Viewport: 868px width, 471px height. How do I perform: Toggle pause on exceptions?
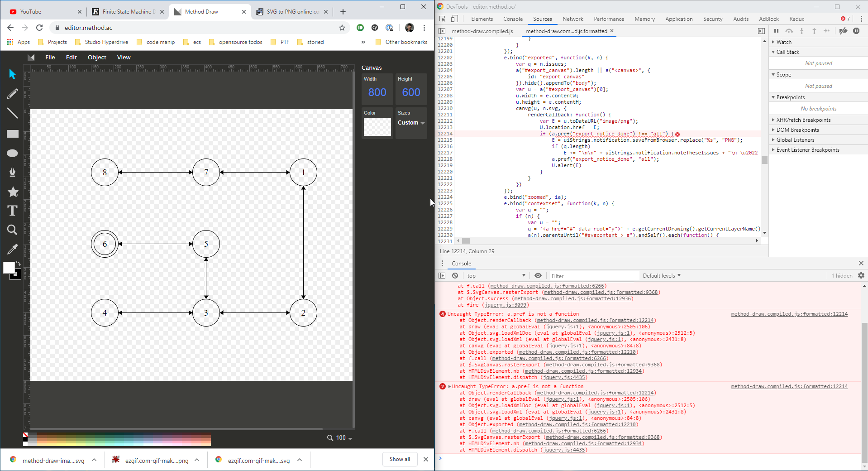pos(857,31)
